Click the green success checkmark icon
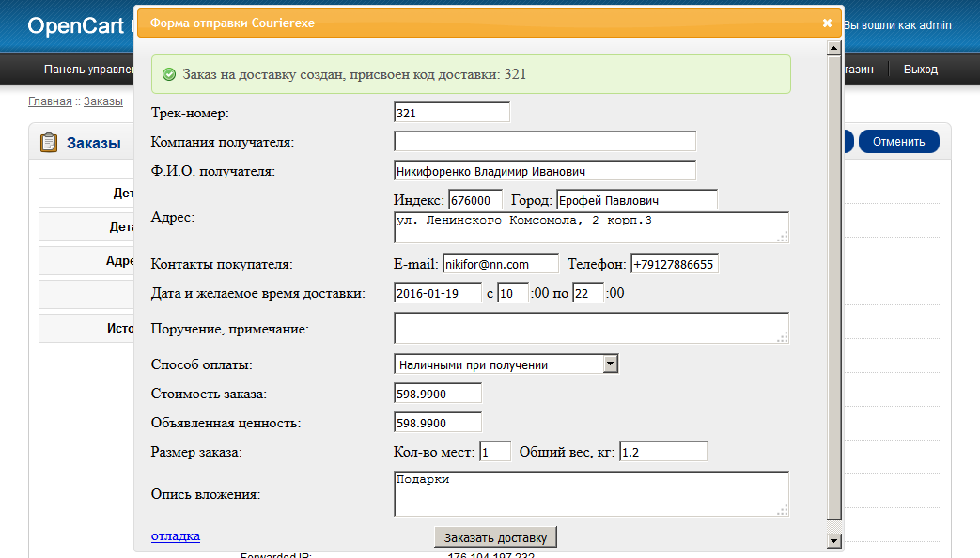 click(x=169, y=74)
